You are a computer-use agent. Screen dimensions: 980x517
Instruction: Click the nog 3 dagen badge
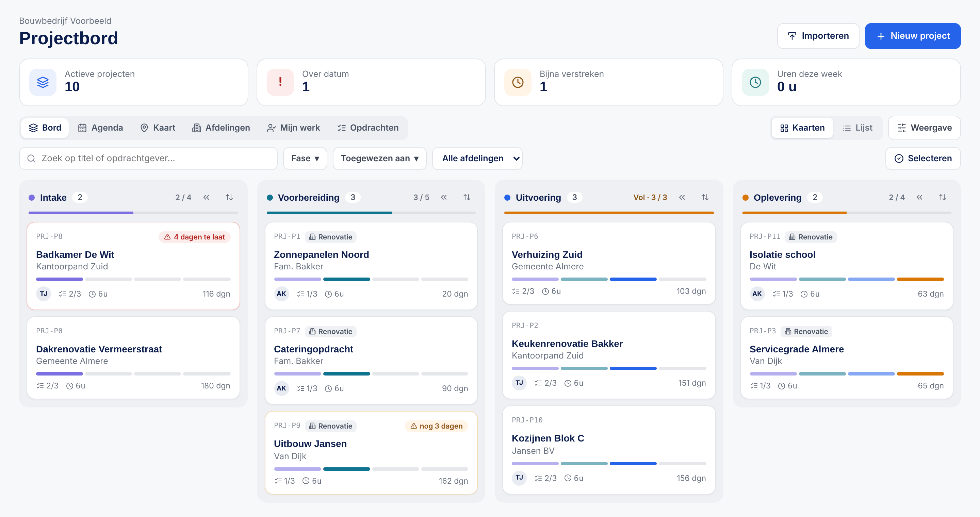[x=436, y=426]
